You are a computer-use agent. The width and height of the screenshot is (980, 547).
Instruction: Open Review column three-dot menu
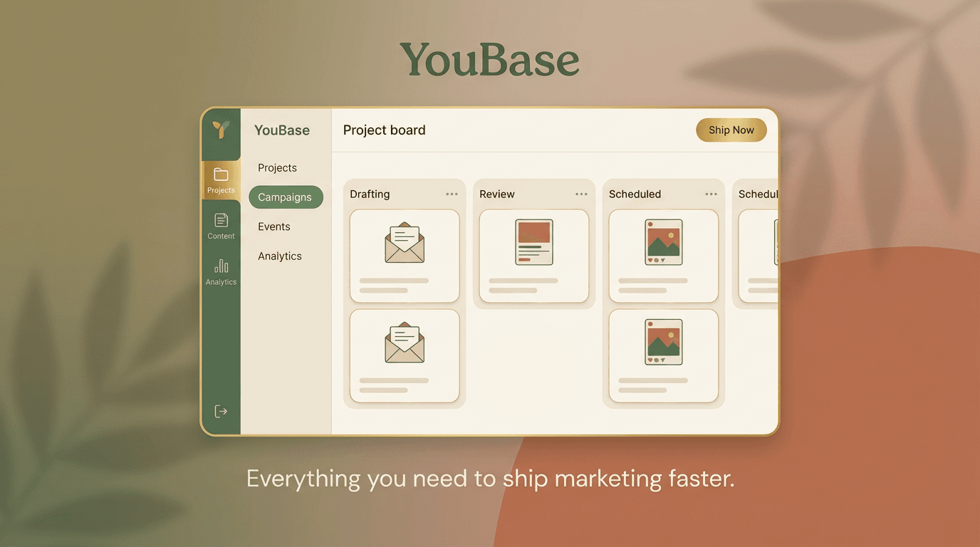pos(582,194)
